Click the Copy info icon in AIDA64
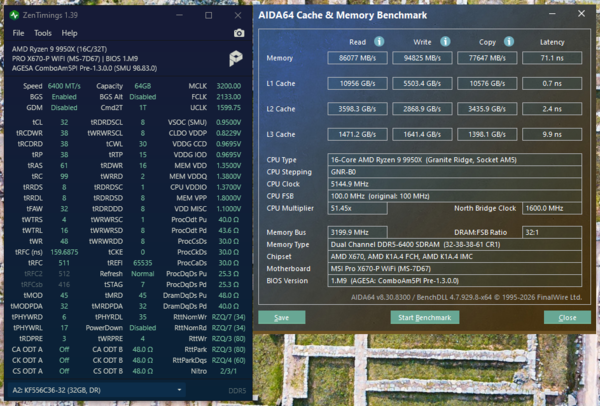The height and width of the screenshot is (406, 600). (509, 41)
